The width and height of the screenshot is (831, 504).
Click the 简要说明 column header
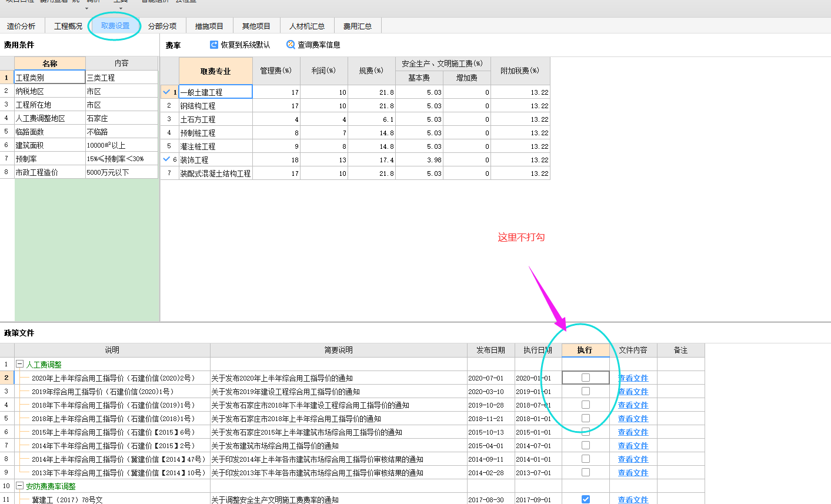point(339,350)
